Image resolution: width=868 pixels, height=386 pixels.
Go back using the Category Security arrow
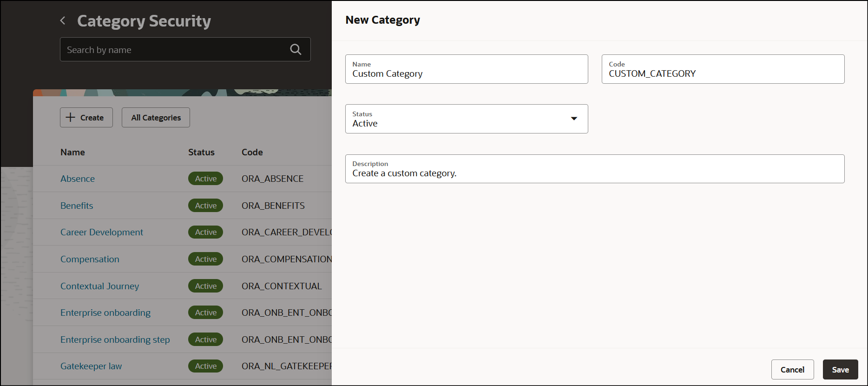coord(63,20)
